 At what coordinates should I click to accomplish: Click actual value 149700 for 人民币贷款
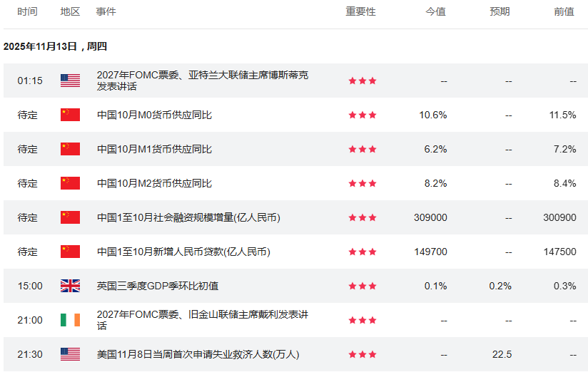tap(430, 252)
